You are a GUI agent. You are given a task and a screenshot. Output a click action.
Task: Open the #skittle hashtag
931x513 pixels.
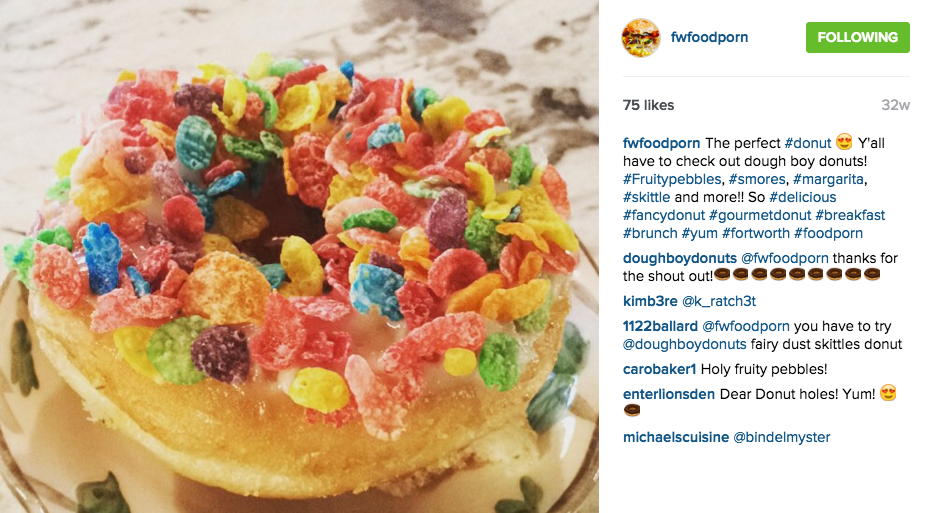click(x=647, y=197)
